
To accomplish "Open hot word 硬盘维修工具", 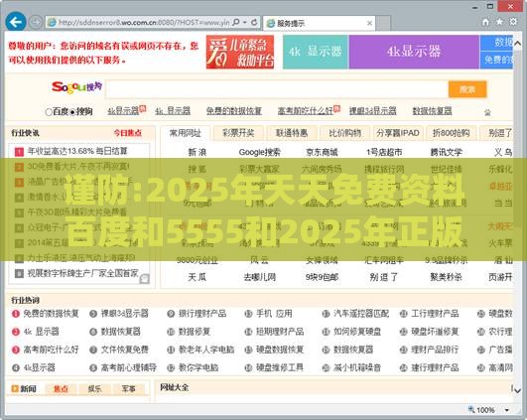I will tap(280, 367).
